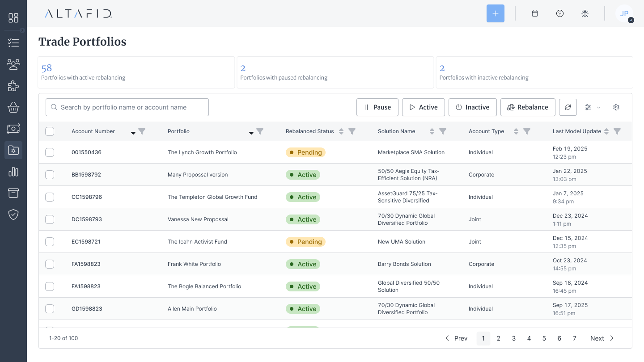Open the shopping basket icon in sidebar
The height and width of the screenshot is (362, 644).
(13, 107)
